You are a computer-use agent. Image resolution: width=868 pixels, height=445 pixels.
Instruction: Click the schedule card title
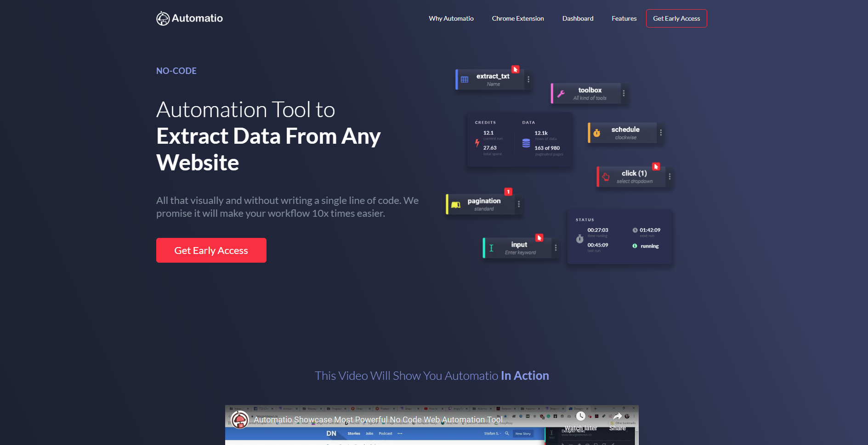pyautogui.click(x=625, y=130)
